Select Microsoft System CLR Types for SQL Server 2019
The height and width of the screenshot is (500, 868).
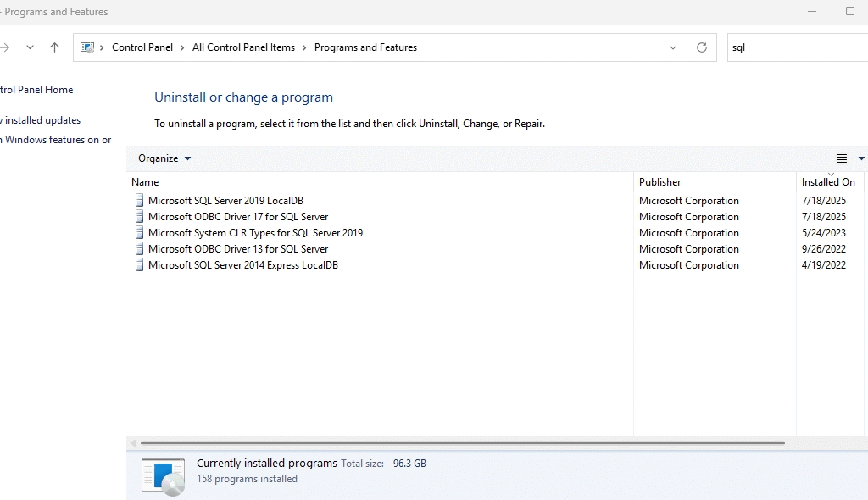[256, 232]
